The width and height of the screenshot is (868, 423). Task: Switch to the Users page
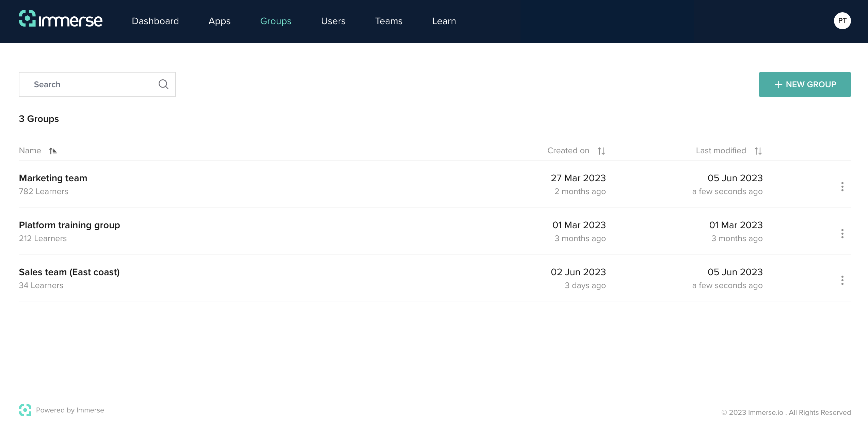coord(333,21)
